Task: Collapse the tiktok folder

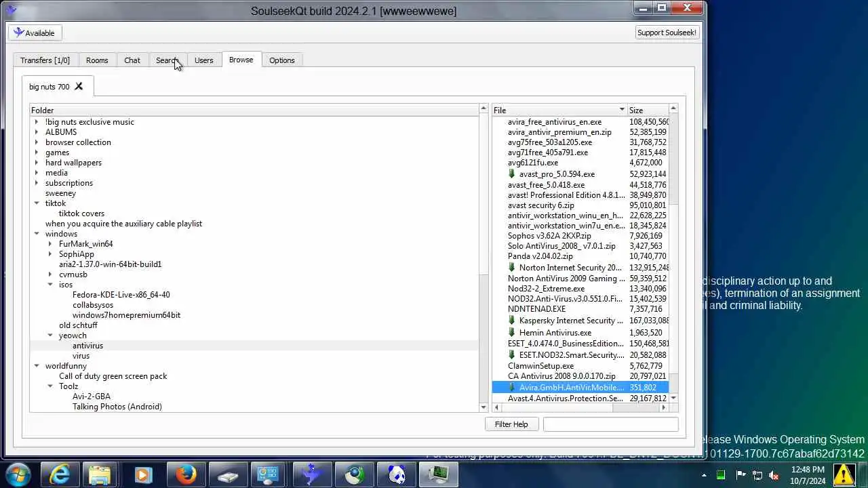Action: 37,203
